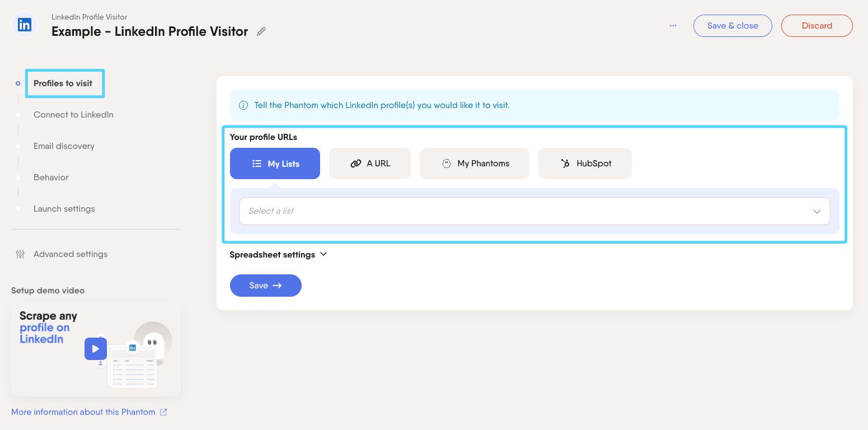Open the Select a list dropdown
Viewport: 868px width, 430px height.
(x=534, y=211)
